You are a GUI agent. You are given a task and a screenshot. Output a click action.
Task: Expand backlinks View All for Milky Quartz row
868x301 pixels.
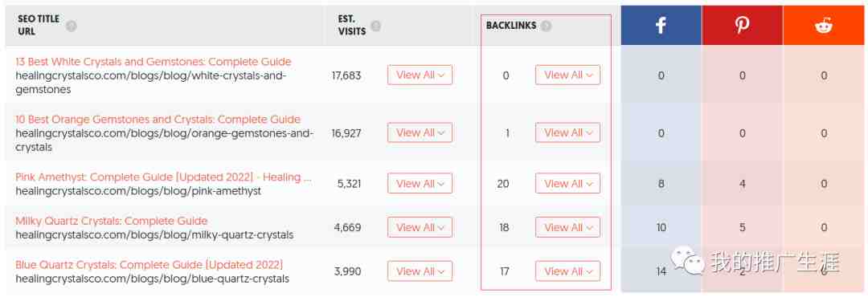568,227
